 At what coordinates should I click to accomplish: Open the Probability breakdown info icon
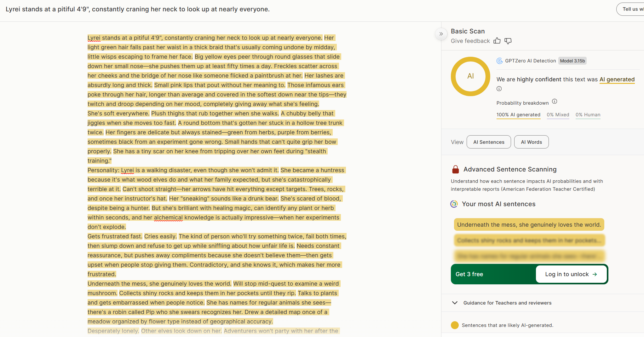[555, 102]
